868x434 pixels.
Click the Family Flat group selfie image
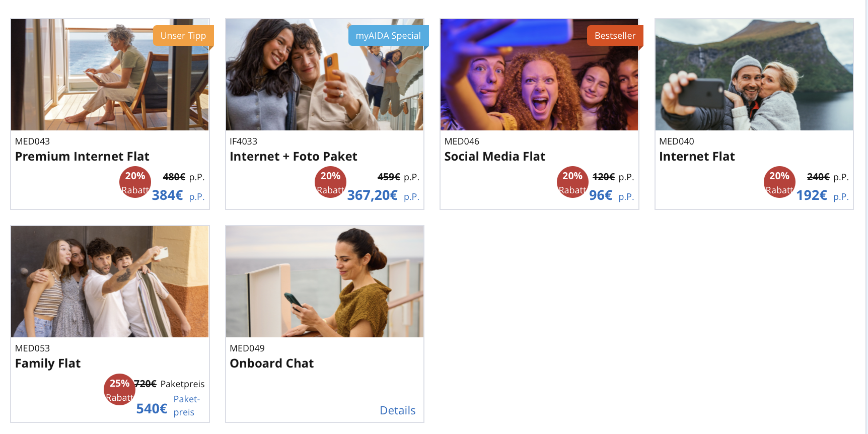click(110, 281)
